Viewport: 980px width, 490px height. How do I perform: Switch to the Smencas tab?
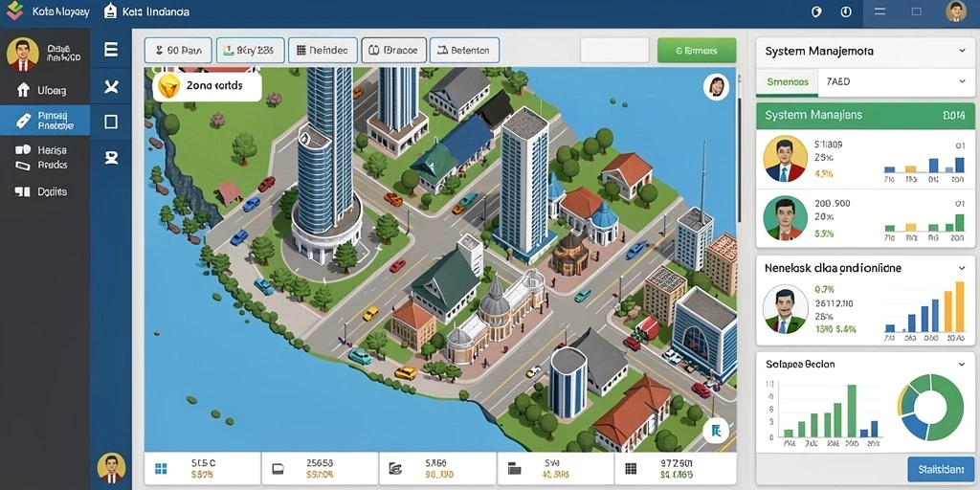tap(787, 82)
